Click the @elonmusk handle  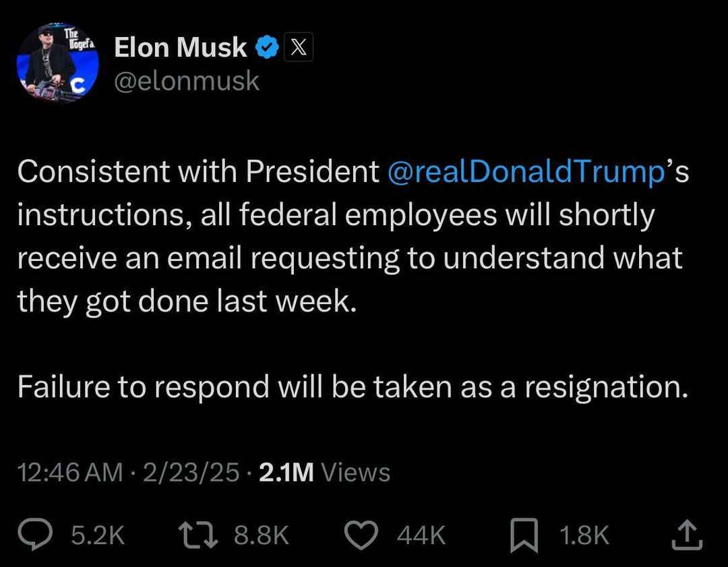pyautogui.click(x=187, y=82)
